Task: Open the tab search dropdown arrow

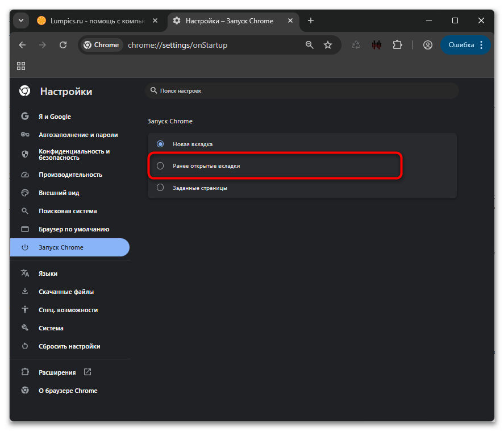Action: coord(21,20)
